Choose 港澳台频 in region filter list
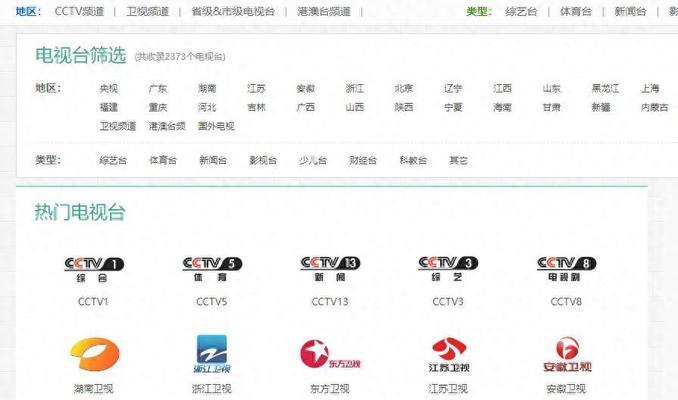The height and width of the screenshot is (400, 678). 167,126
